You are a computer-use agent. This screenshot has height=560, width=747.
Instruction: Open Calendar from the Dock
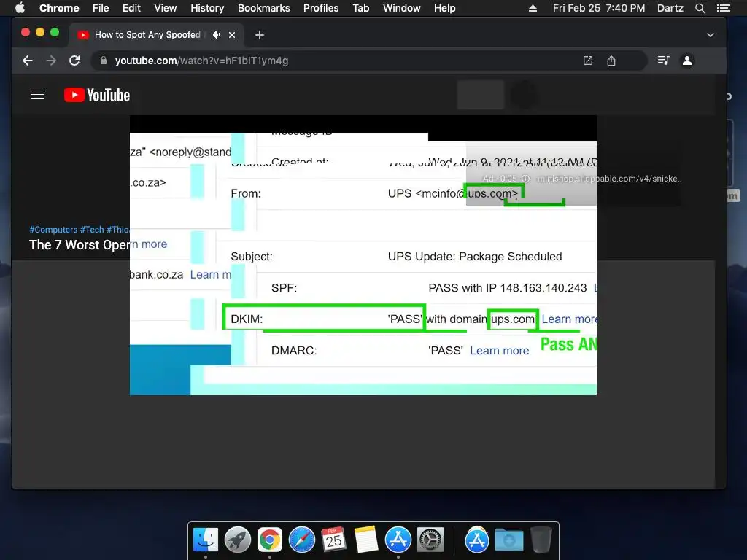pyautogui.click(x=333, y=540)
